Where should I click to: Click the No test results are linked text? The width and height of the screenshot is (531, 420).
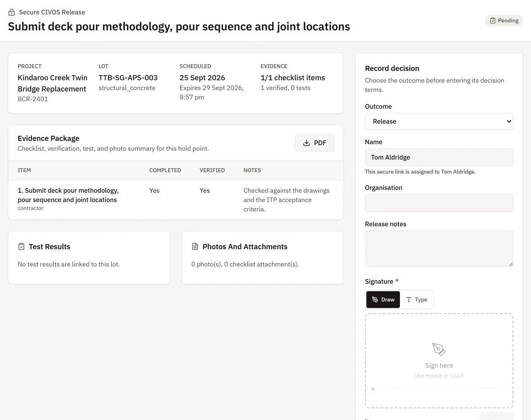69,264
